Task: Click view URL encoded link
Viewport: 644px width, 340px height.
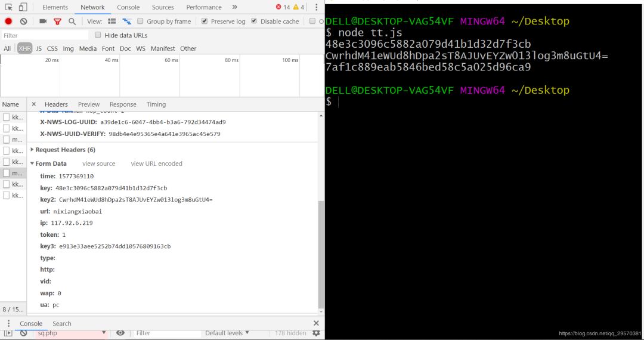Action: pos(156,163)
